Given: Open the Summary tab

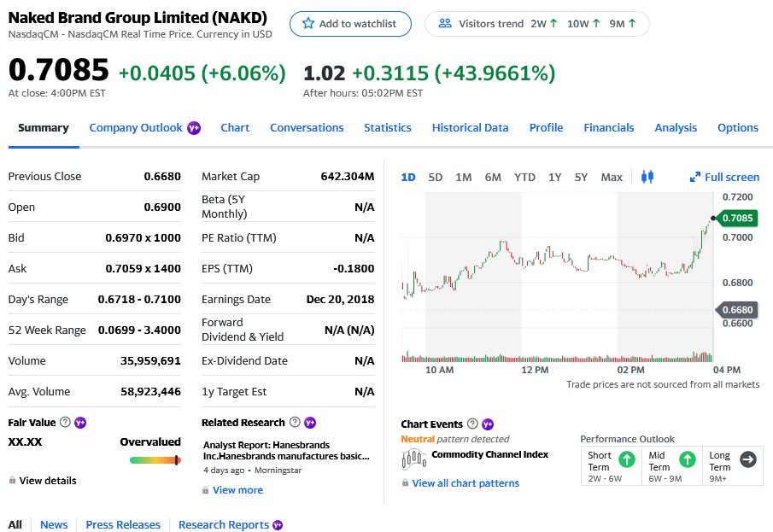Looking at the screenshot, I should tap(44, 128).
